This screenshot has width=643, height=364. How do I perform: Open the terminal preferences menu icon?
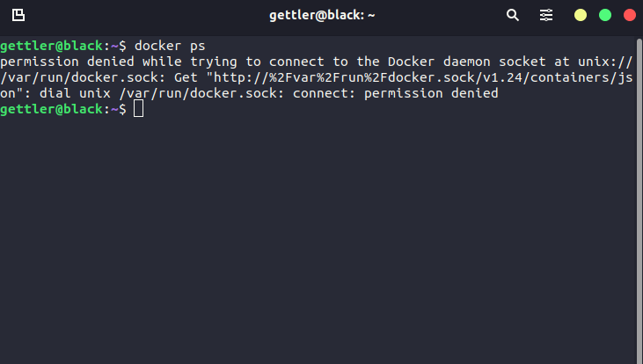coord(546,15)
